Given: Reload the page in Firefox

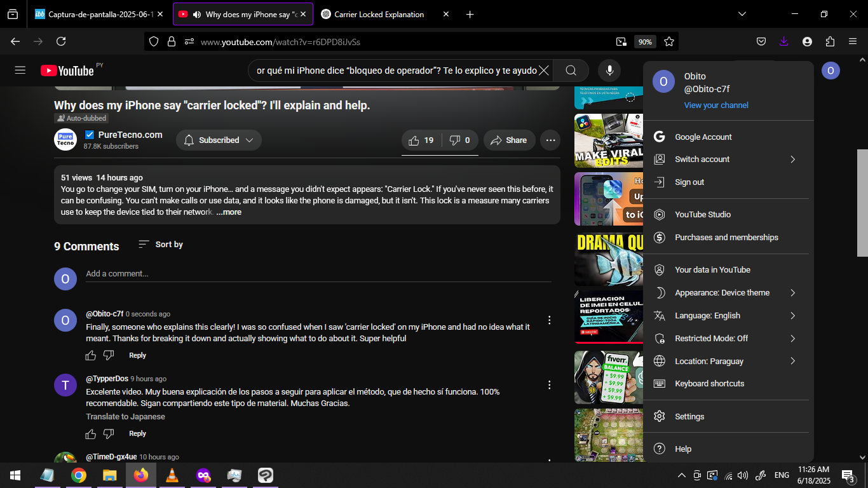Looking at the screenshot, I should click(61, 42).
